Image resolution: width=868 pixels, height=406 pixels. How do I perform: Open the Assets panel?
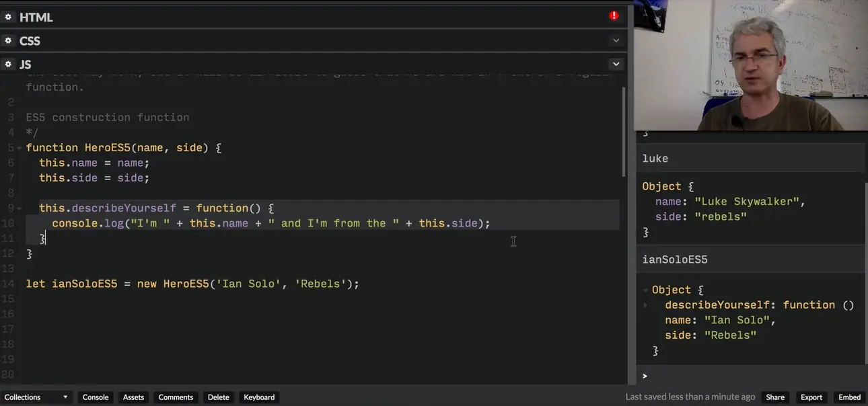(x=133, y=397)
